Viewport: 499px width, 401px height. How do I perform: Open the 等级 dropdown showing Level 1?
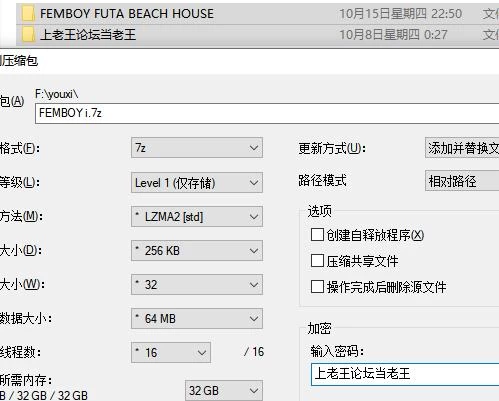[x=197, y=183]
